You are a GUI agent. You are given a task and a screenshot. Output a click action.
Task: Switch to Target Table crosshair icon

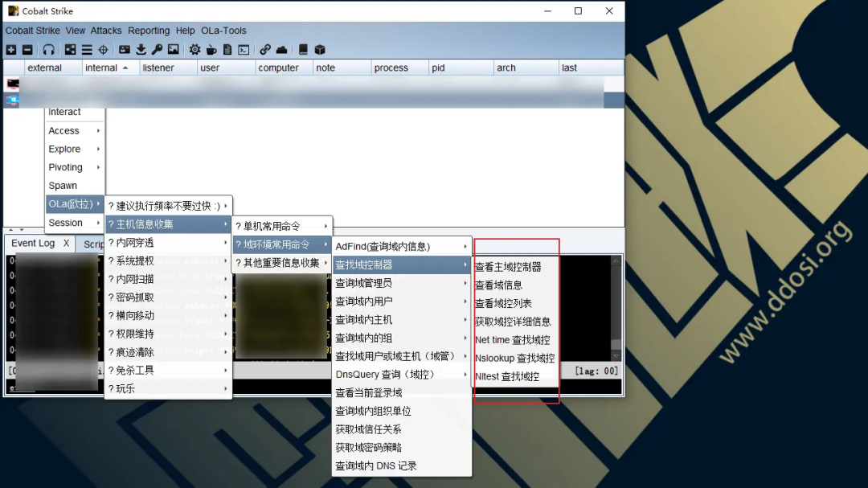tap(103, 50)
